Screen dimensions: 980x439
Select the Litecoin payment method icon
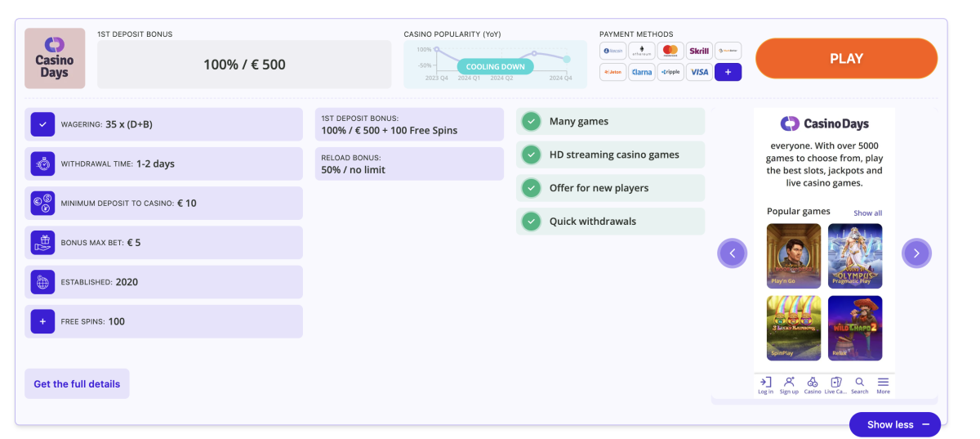pyautogui.click(x=612, y=51)
